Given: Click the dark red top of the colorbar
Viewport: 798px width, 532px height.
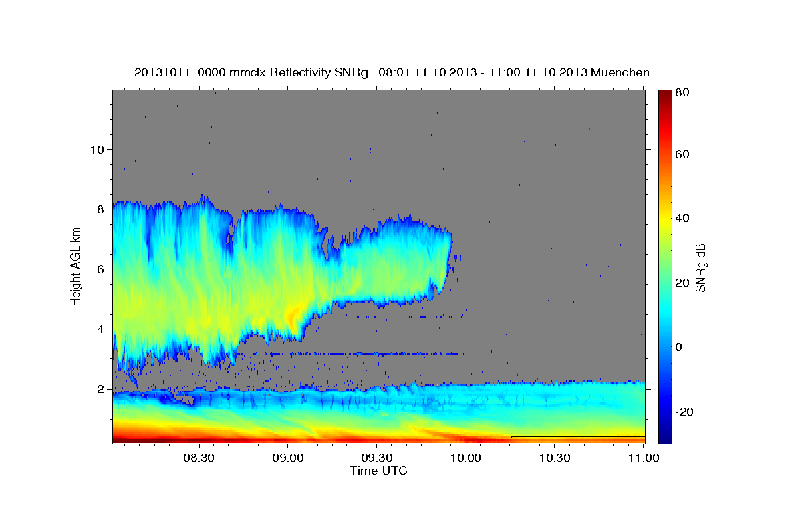Looking at the screenshot, I should point(664,96).
